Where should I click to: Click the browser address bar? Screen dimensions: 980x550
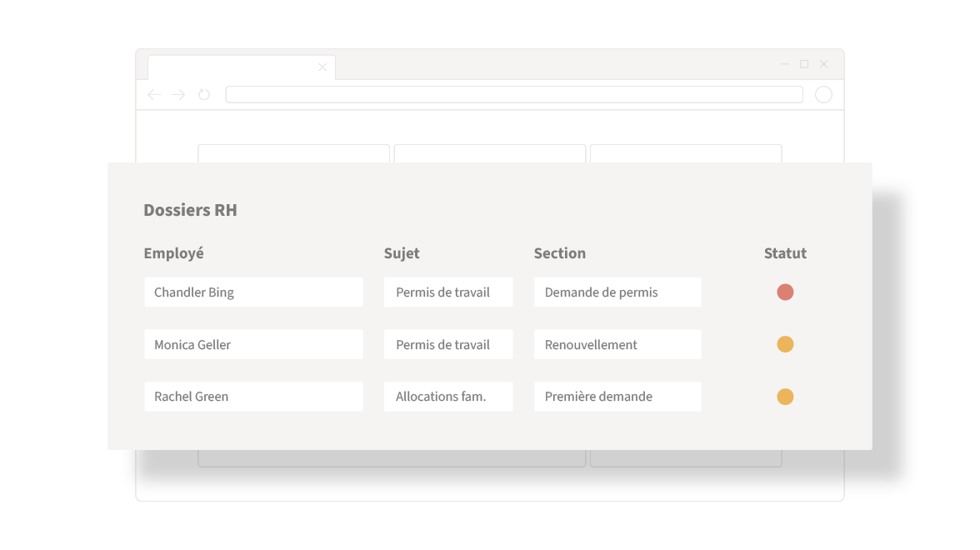(x=513, y=94)
